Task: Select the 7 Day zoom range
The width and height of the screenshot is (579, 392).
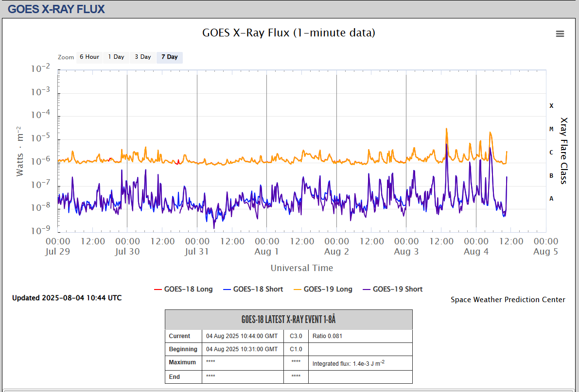Action: click(170, 57)
